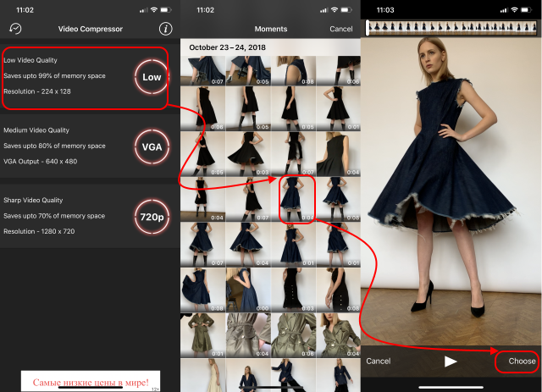The width and height of the screenshot is (542, 392).
Task: Play the video preview
Action: pyautogui.click(x=450, y=362)
